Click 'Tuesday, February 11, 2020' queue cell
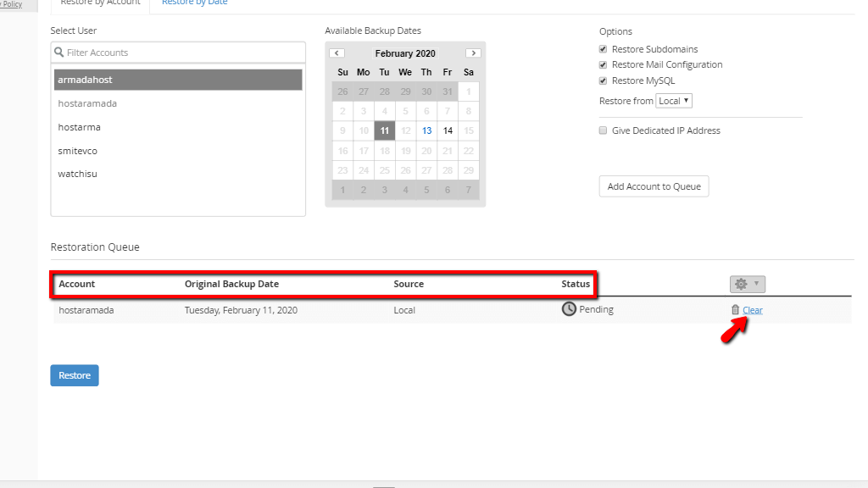The width and height of the screenshot is (868, 488). [x=241, y=310]
